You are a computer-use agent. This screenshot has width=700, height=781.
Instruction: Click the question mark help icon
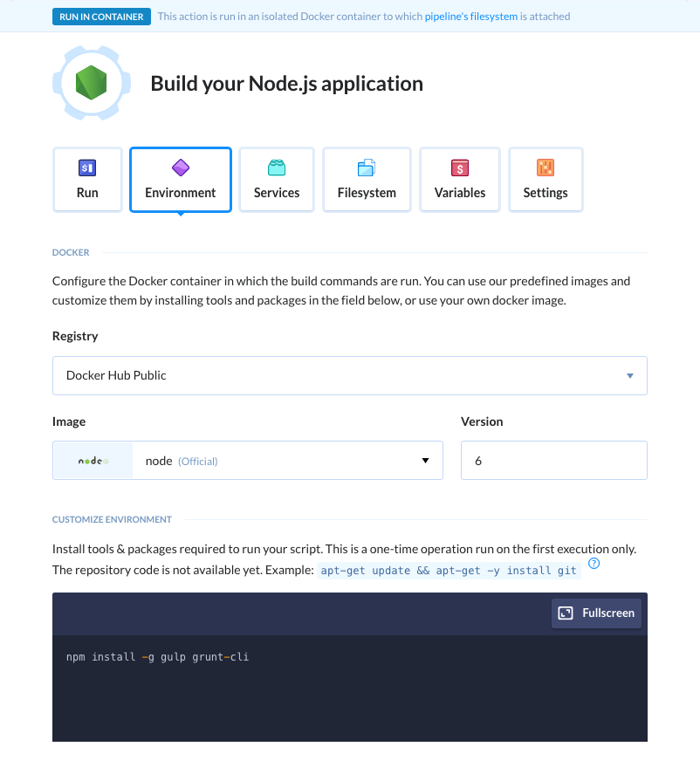pos(594,564)
